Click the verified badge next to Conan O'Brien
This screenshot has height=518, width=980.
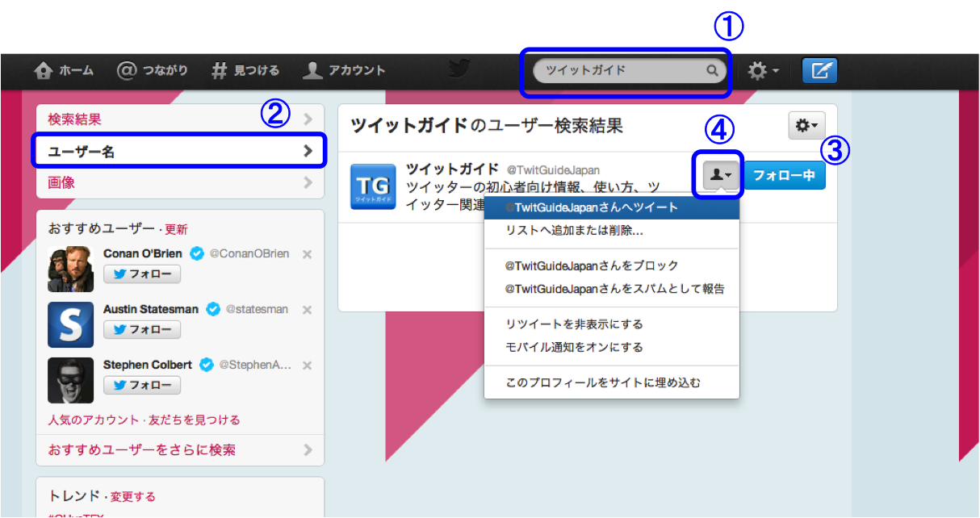[196, 253]
